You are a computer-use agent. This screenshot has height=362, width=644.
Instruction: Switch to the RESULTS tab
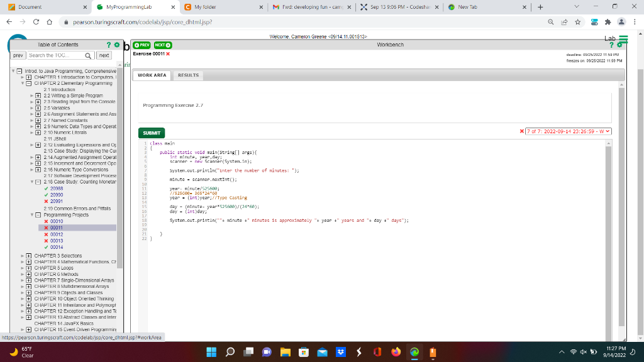tap(187, 75)
